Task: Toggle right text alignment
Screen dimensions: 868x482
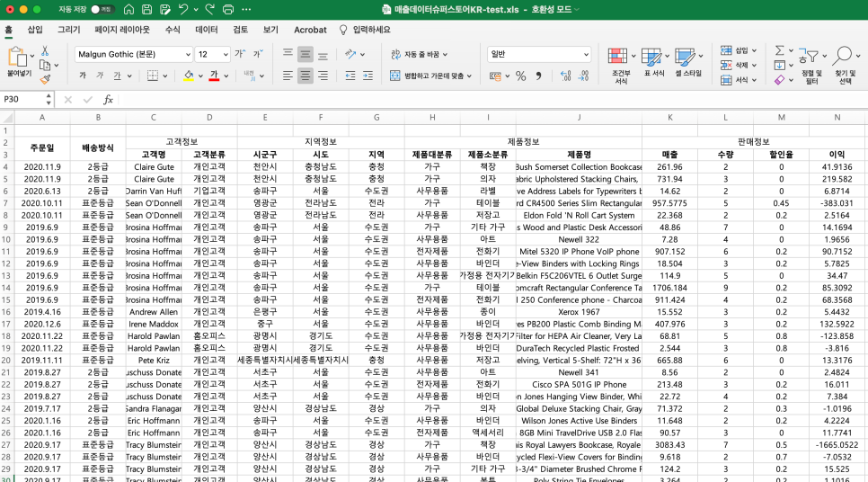Action: [x=323, y=76]
